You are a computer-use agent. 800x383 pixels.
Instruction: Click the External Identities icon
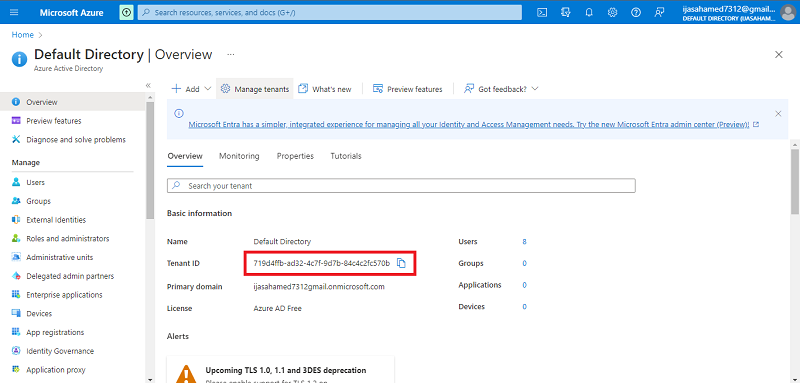pos(16,220)
